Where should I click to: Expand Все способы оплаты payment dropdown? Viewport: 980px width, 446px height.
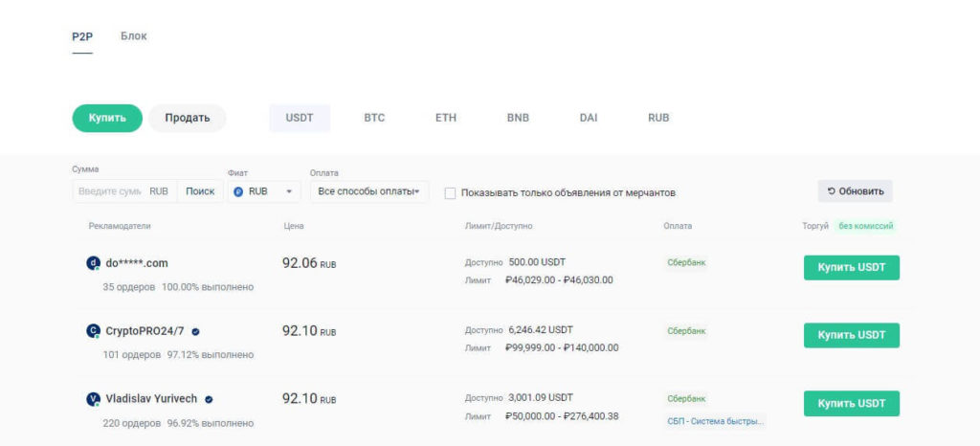(x=369, y=191)
